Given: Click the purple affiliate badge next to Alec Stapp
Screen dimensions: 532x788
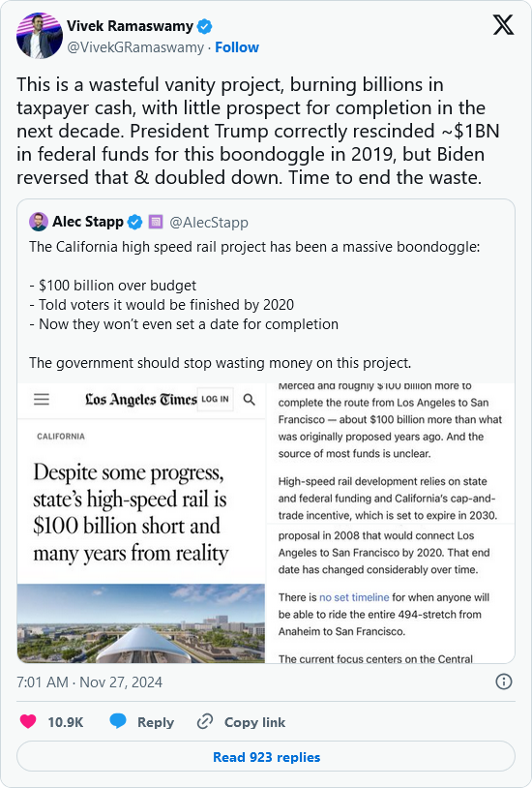Looking at the screenshot, I should coord(156,222).
